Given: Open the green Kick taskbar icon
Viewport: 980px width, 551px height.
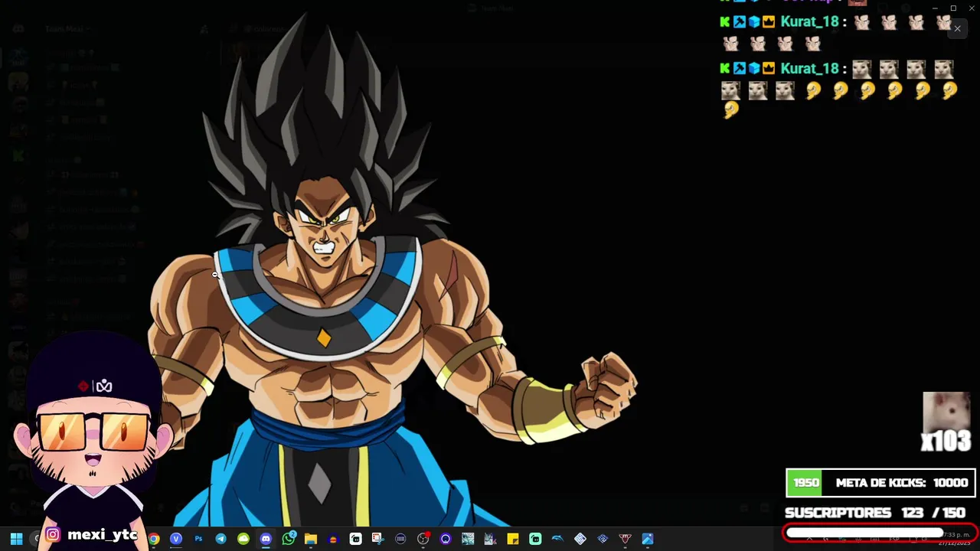Looking at the screenshot, I should pyautogui.click(x=535, y=539).
